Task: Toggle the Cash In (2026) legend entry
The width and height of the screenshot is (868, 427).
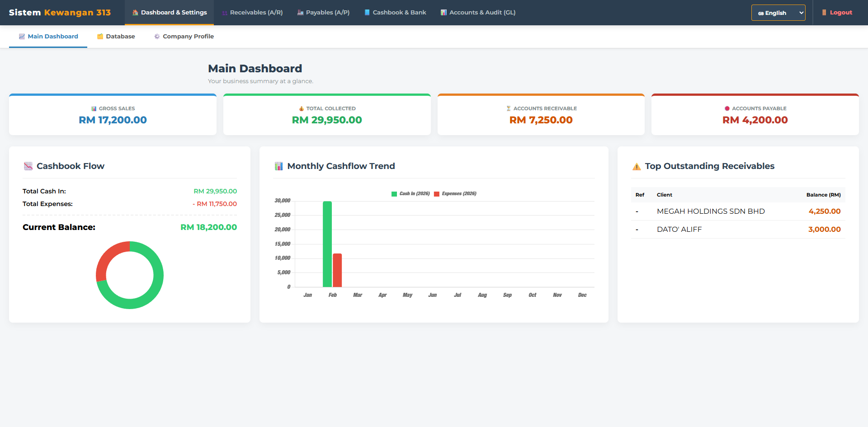Action: pyautogui.click(x=409, y=193)
